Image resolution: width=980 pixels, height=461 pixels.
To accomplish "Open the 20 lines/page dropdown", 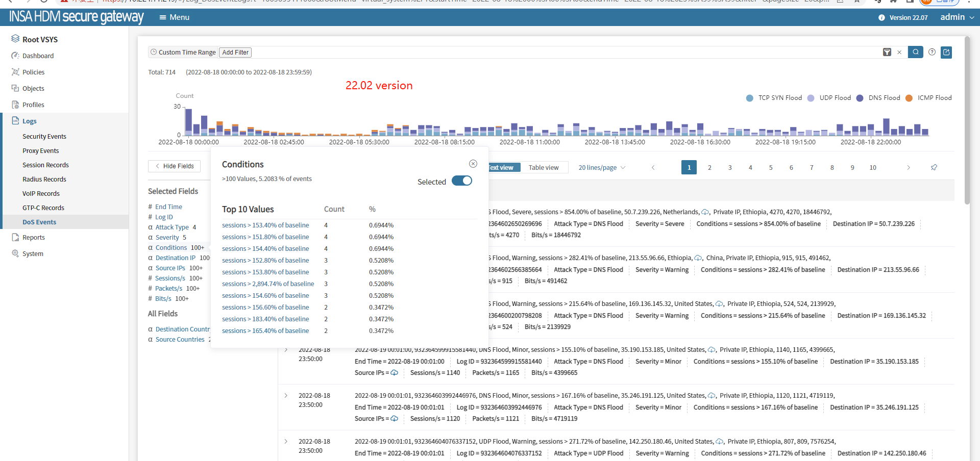I will coord(601,167).
